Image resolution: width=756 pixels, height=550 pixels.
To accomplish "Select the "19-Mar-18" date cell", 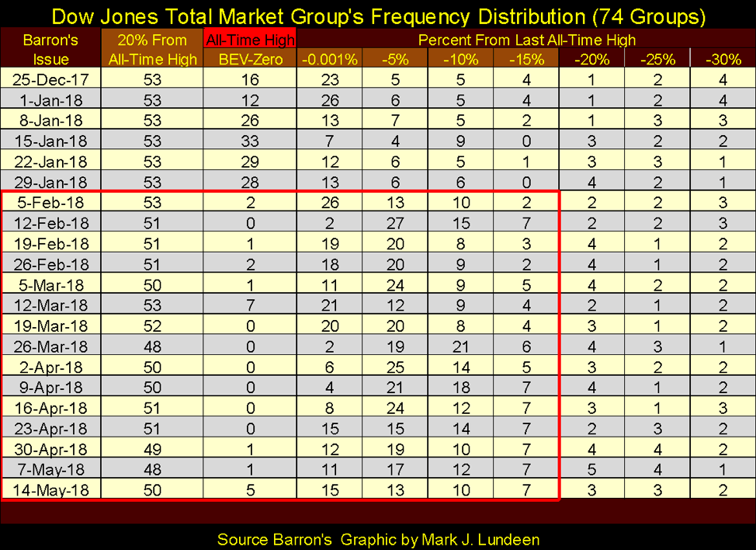I will tap(50, 325).
